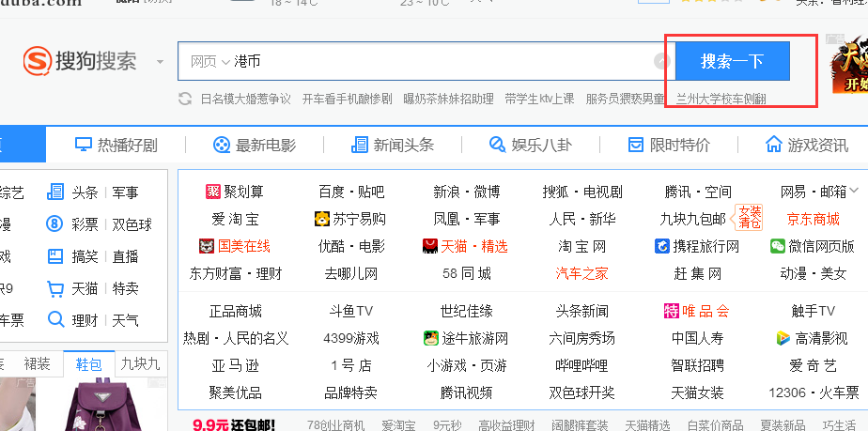Open hot search 开车看手机酿惨剧
The height and width of the screenshot is (431, 868).
347,99
